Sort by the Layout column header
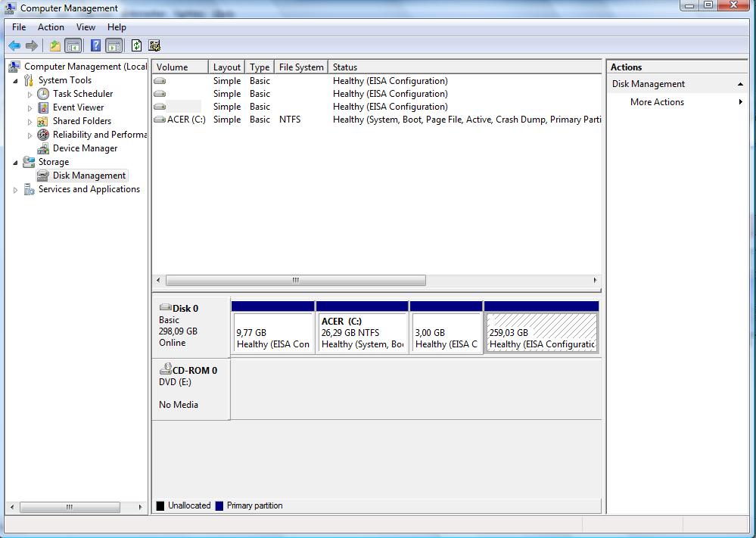 click(x=226, y=67)
